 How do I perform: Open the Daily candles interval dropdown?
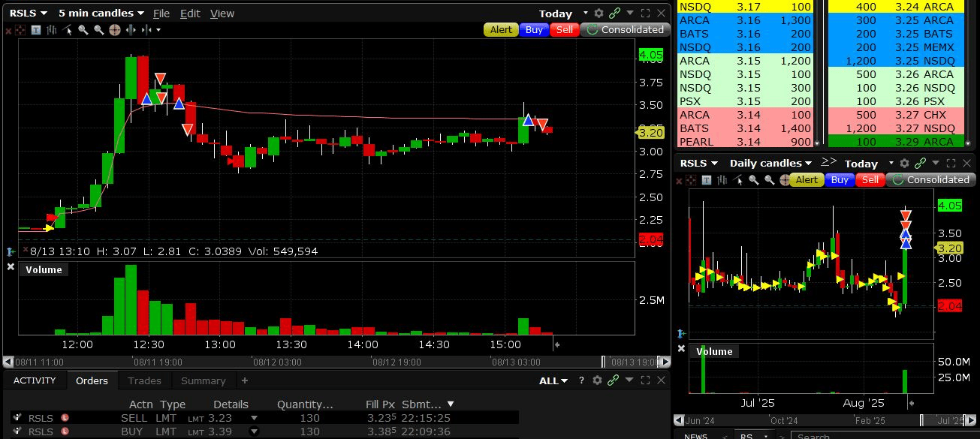[x=770, y=163]
